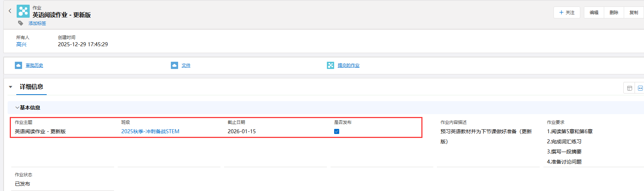Open class link 2025秋季-冲刺备战STEM
The image size is (644, 191).
[150, 131]
